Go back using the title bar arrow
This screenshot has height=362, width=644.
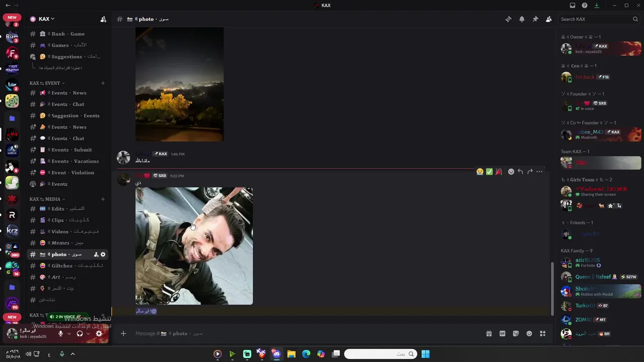click(8, 6)
